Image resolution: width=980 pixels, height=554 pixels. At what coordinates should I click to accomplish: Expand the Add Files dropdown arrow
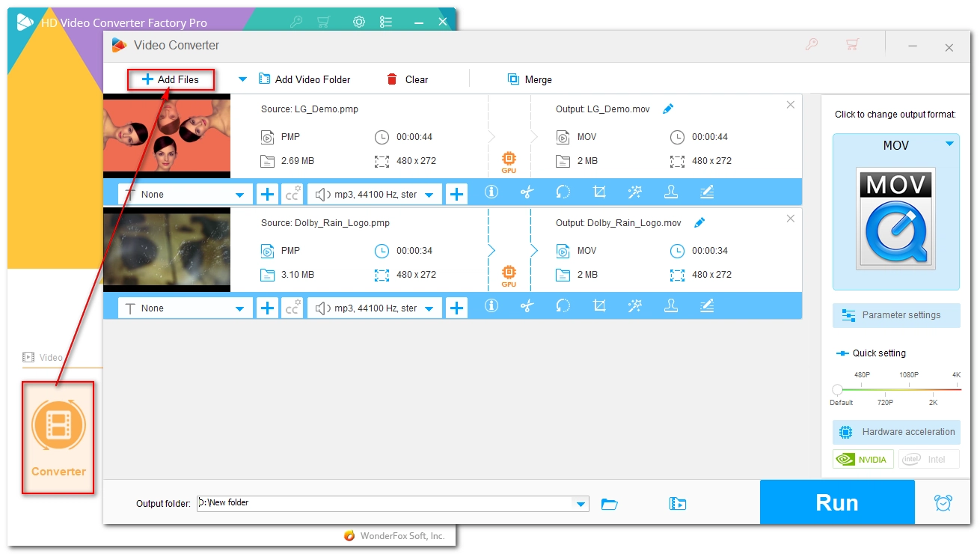(x=242, y=79)
